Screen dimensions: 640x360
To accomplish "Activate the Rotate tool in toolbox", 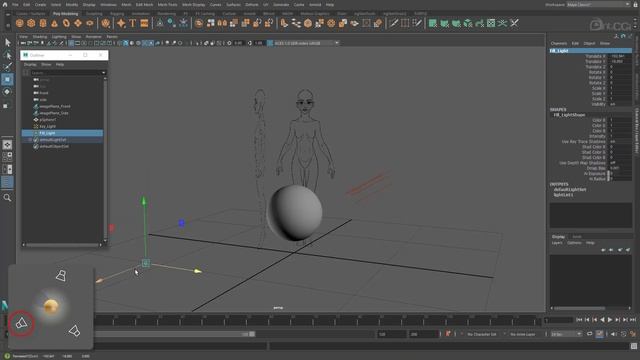I will click(x=7, y=92).
